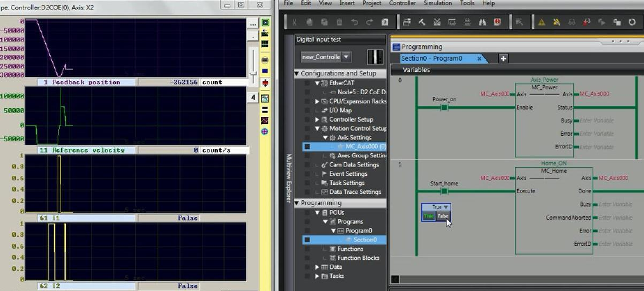This screenshot has width=644, height=291.
Task: Select Data Trace Settings in the tree
Action: tap(355, 192)
